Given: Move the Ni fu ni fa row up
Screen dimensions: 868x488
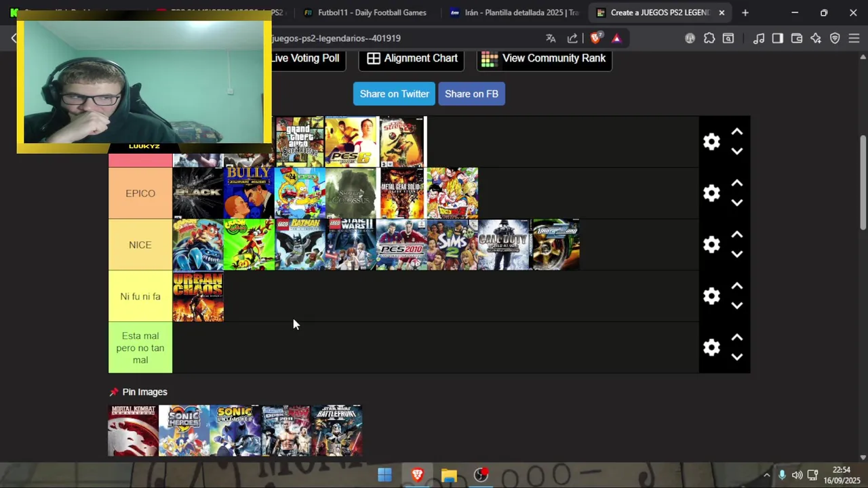Looking at the screenshot, I should [x=737, y=287].
